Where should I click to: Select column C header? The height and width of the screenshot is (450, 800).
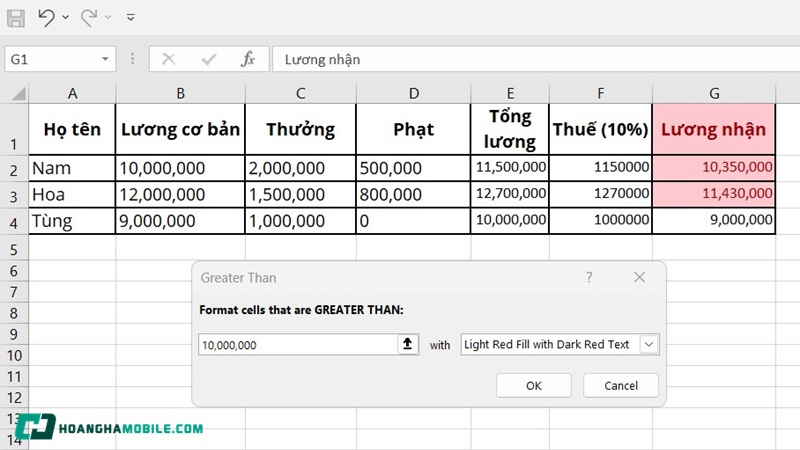point(301,93)
